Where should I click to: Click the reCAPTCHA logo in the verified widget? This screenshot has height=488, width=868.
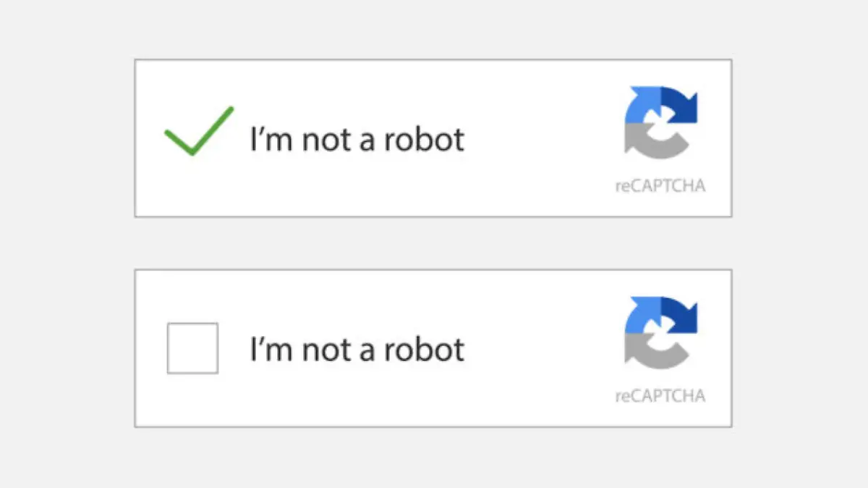point(661,122)
